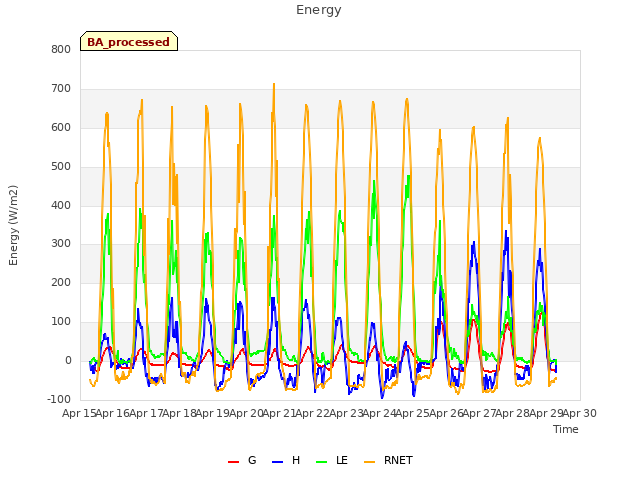Click the 0 y-axis tick label
640x480 pixels.
point(68,360)
